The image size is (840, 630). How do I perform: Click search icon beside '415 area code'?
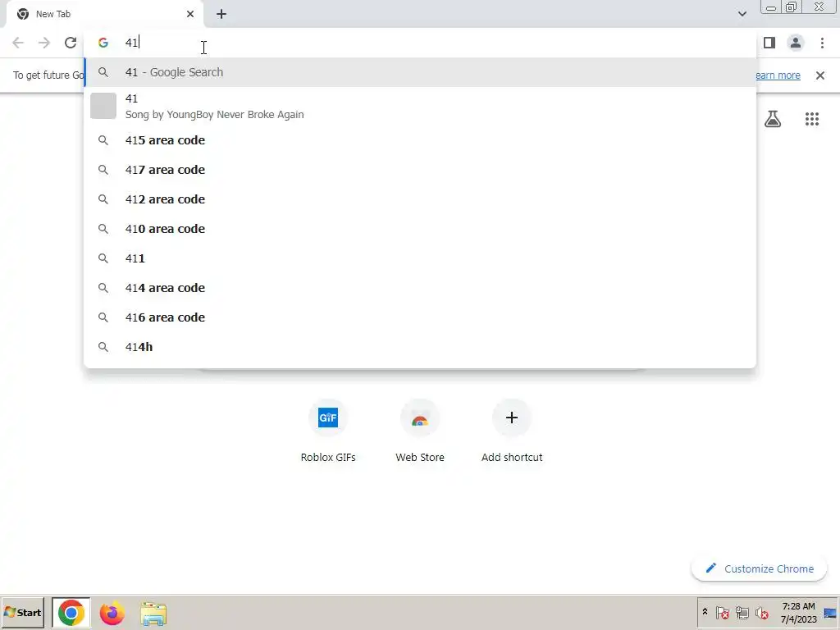click(x=103, y=140)
